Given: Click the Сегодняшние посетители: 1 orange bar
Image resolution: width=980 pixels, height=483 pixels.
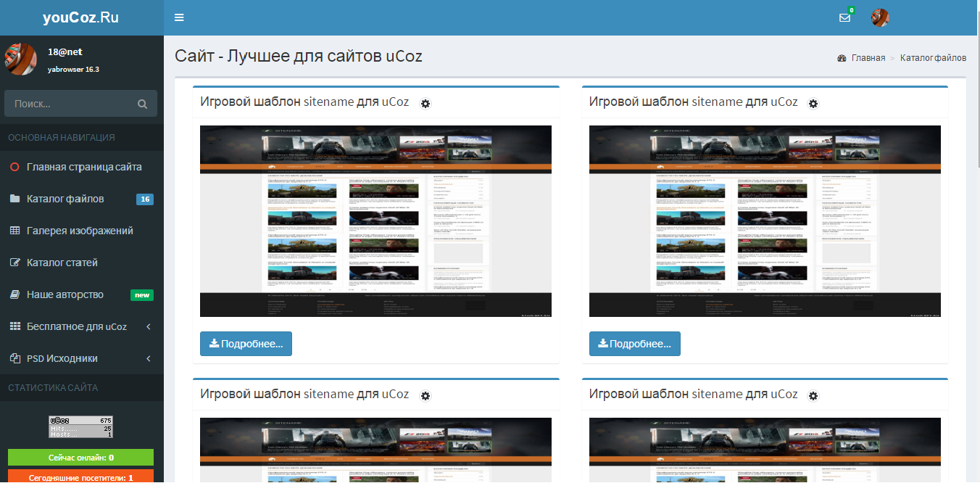Looking at the screenshot, I should click(x=80, y=477).
